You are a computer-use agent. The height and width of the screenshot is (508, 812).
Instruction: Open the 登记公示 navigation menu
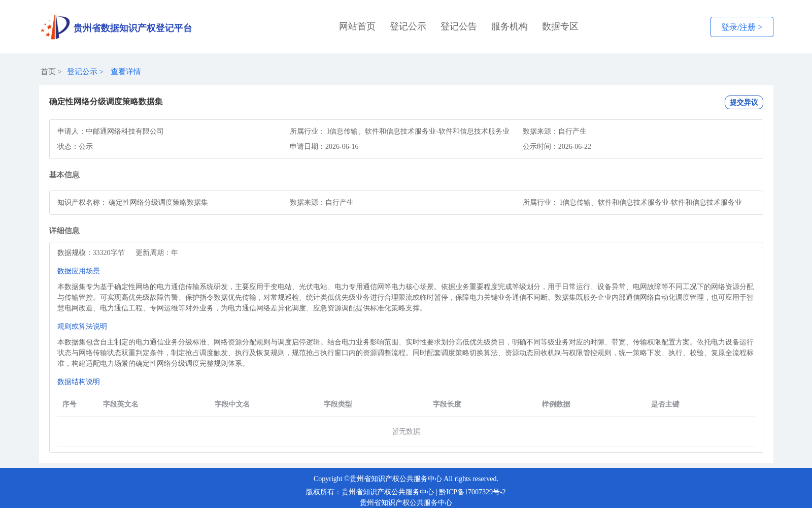408,26
